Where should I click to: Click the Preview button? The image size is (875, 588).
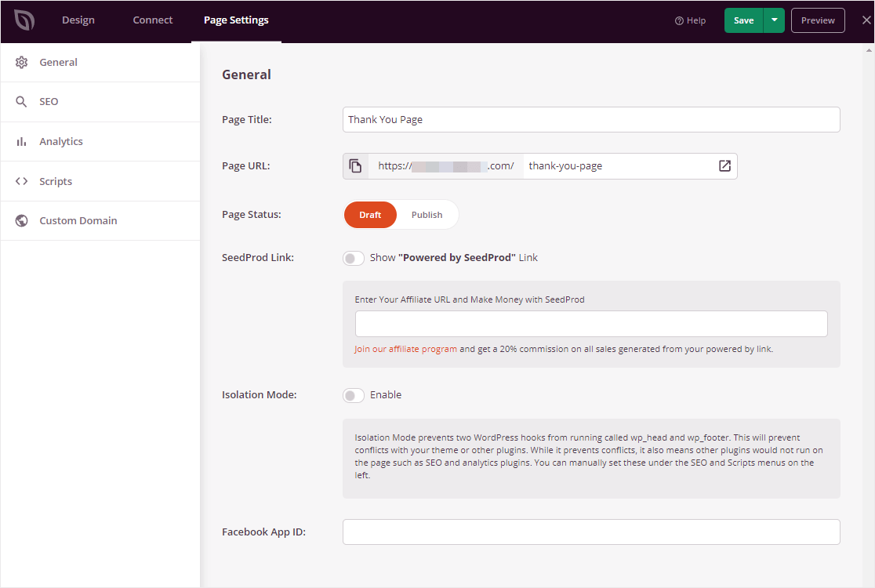tap(818, 20)
